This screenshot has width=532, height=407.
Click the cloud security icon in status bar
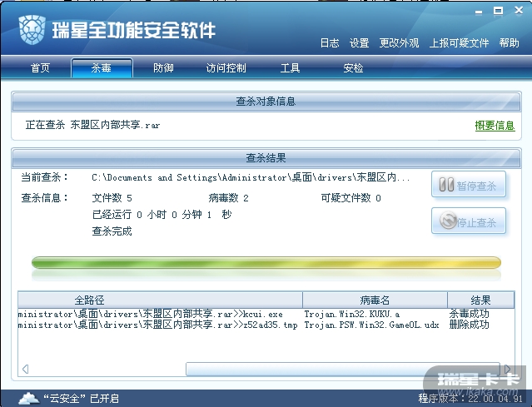tap(28, 398)
